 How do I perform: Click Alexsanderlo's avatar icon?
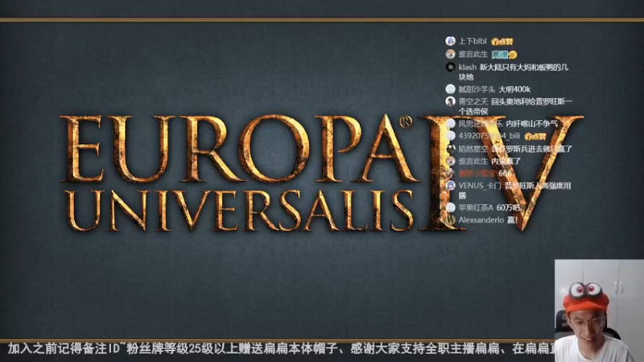click(x=451, y=220)
